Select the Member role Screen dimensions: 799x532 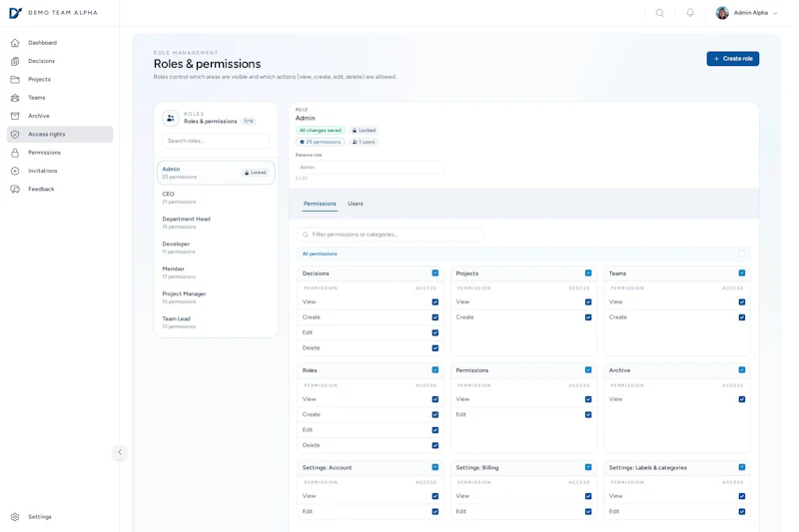tap(216, 272)
